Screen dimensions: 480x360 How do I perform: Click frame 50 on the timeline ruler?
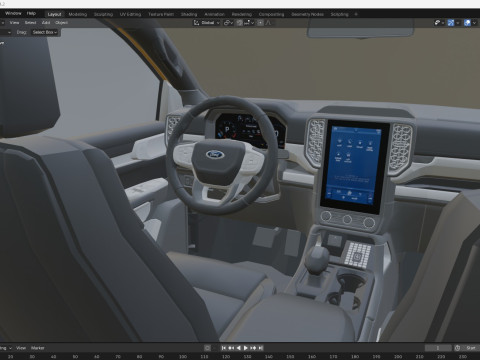click(75, 356)
